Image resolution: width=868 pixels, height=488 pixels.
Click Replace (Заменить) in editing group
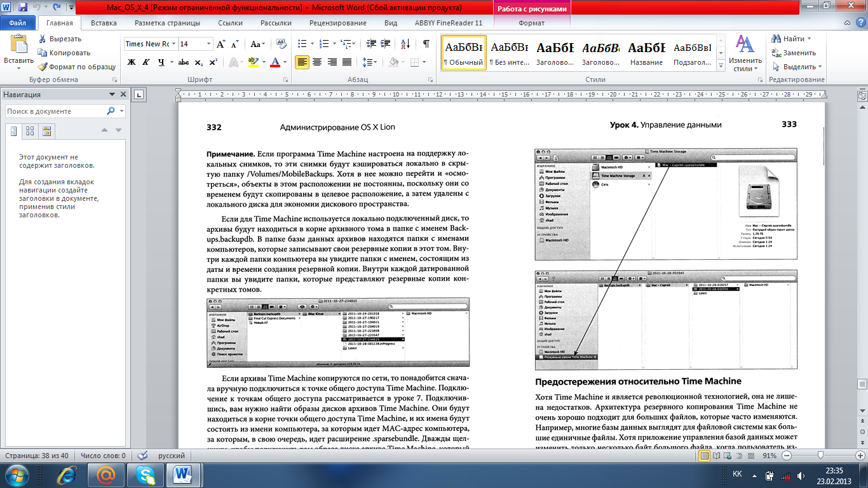click(x=794, y=53)
